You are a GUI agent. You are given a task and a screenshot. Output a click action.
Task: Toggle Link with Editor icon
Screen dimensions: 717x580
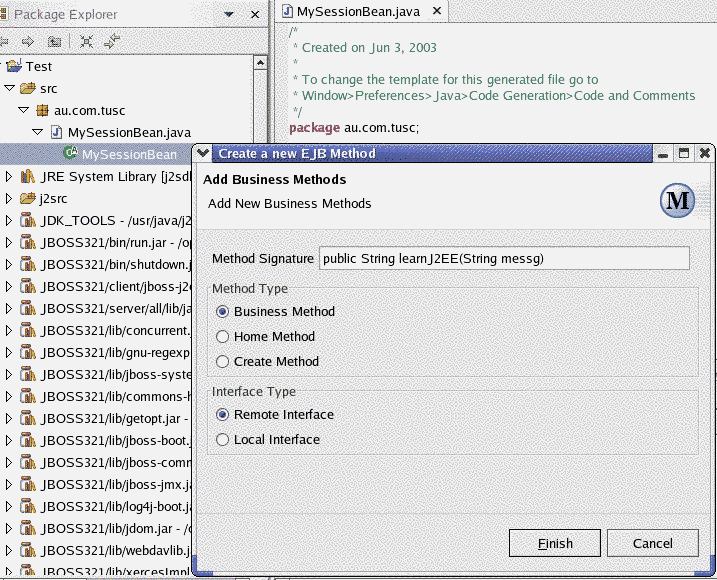pos(112,41)
